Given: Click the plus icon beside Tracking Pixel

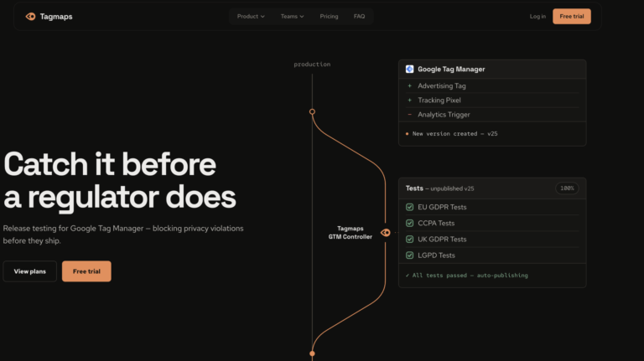Looking at the screenshot, I should point(409,101).
